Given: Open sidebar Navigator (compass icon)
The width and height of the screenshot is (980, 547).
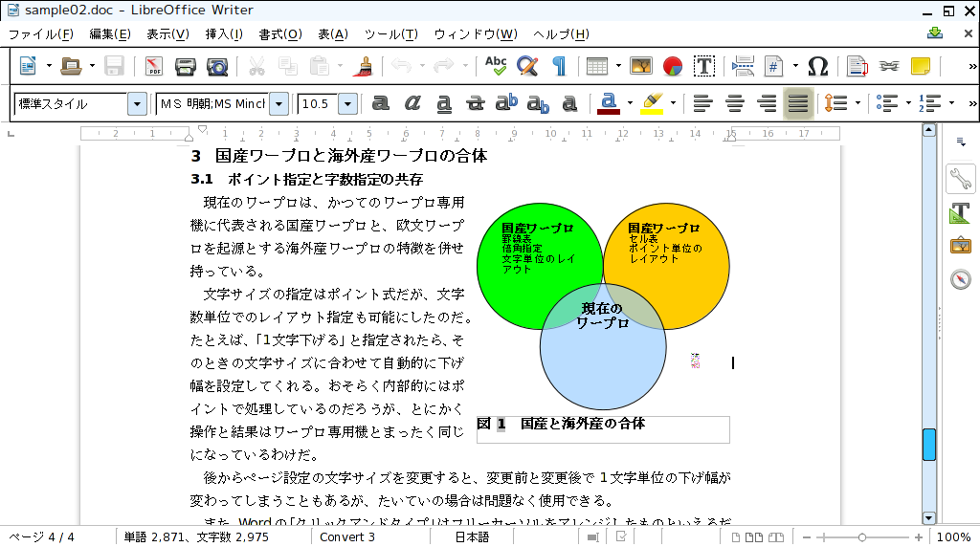Looking at the screenshot, I should click(961, 278).
